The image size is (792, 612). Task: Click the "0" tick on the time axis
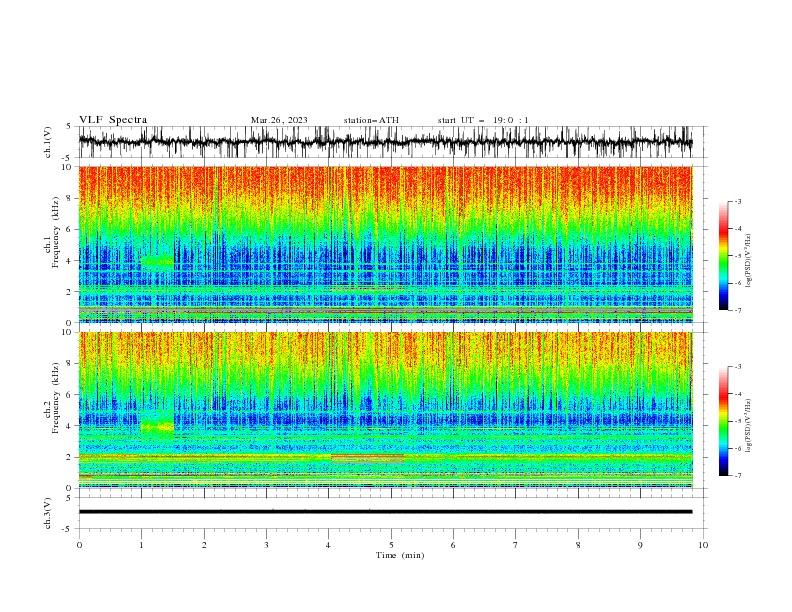point(79,545)
